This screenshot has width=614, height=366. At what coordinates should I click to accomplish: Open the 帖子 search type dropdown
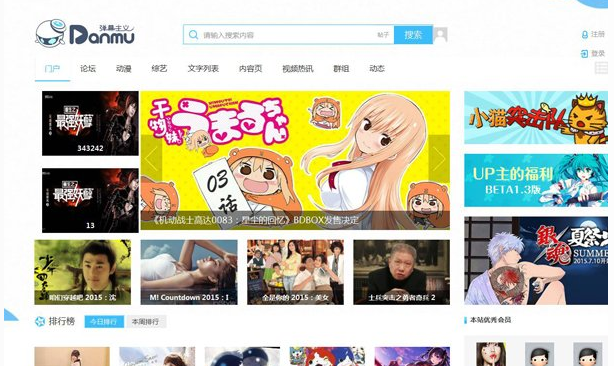[x=383, y=35]
